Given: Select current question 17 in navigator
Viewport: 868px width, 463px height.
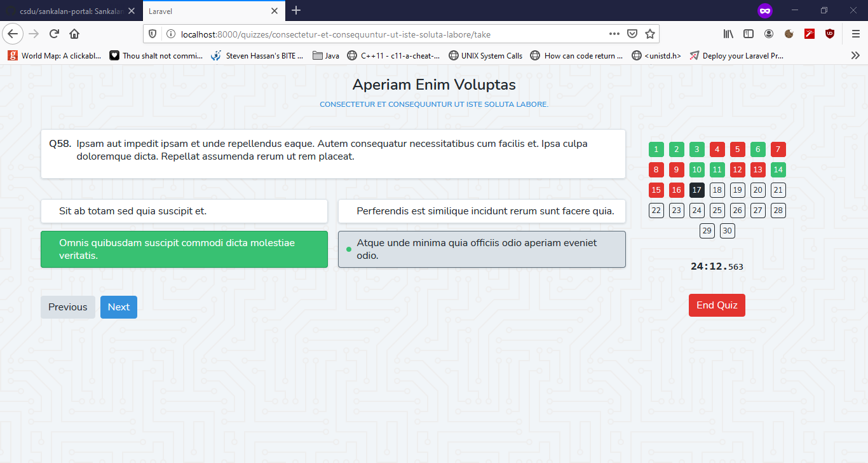Looking at the screenshot, I should pos(697,190).
